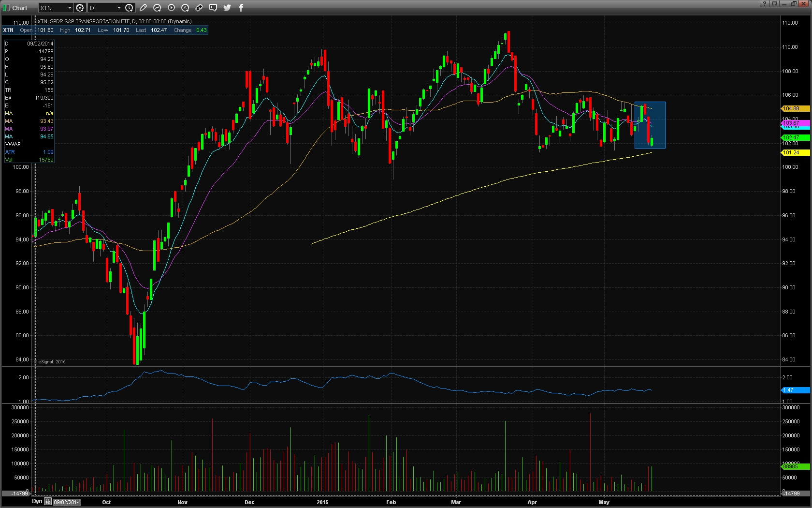Click the Dyn label on time axis
The image size is (812, 508).
click(37, 502)
